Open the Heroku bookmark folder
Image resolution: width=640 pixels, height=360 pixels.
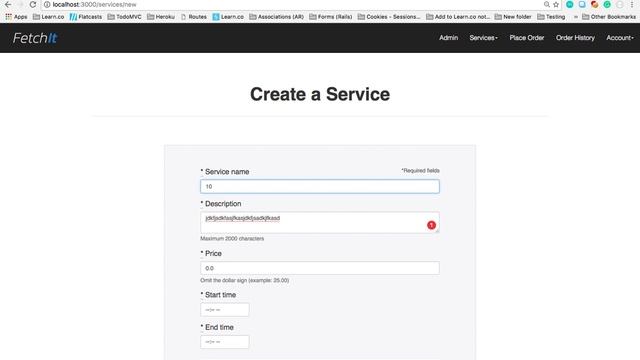coord(161,17)
